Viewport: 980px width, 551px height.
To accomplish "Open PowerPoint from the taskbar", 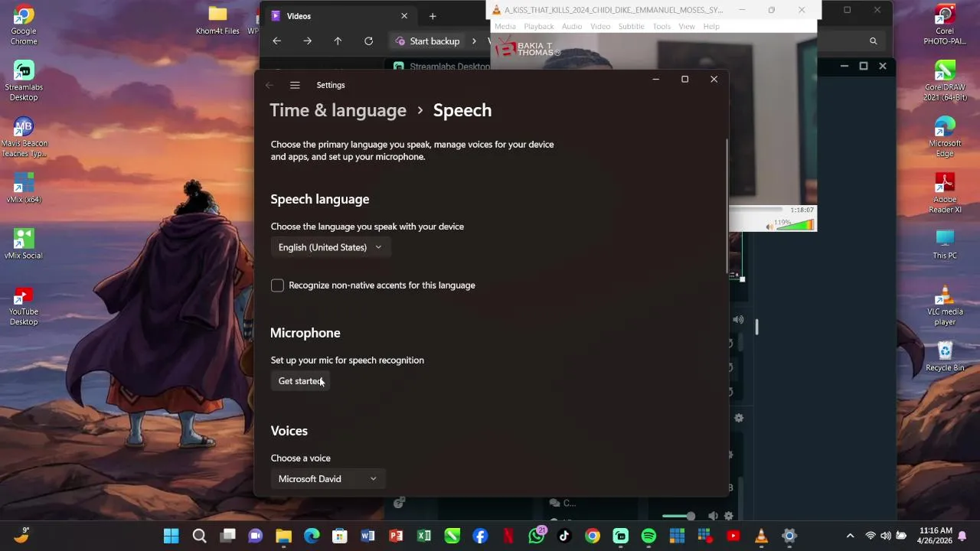I will [396, 536].
